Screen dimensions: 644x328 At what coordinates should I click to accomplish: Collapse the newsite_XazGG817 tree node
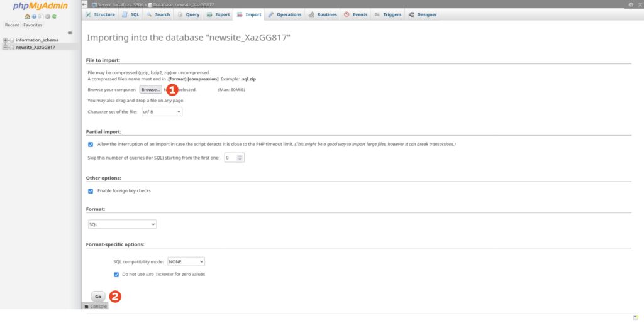5,48
